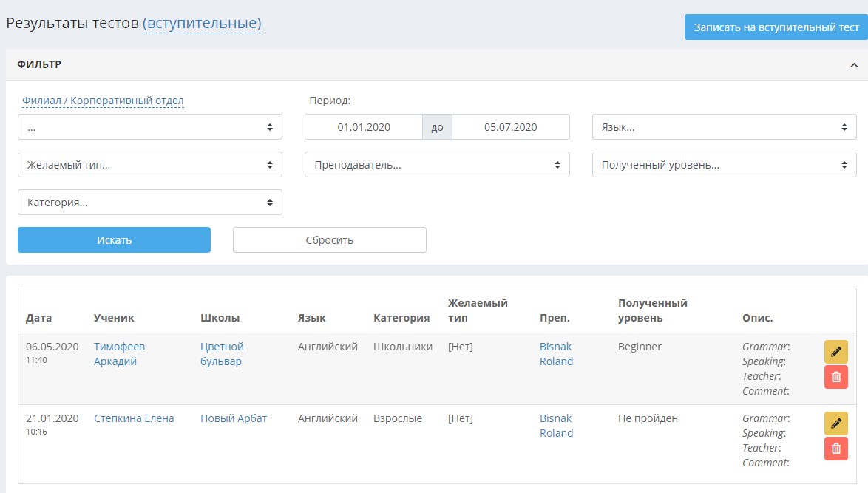868x493 pixels.
Task: Click the Полученный уровень column header
Action: [x=653, y=310]
